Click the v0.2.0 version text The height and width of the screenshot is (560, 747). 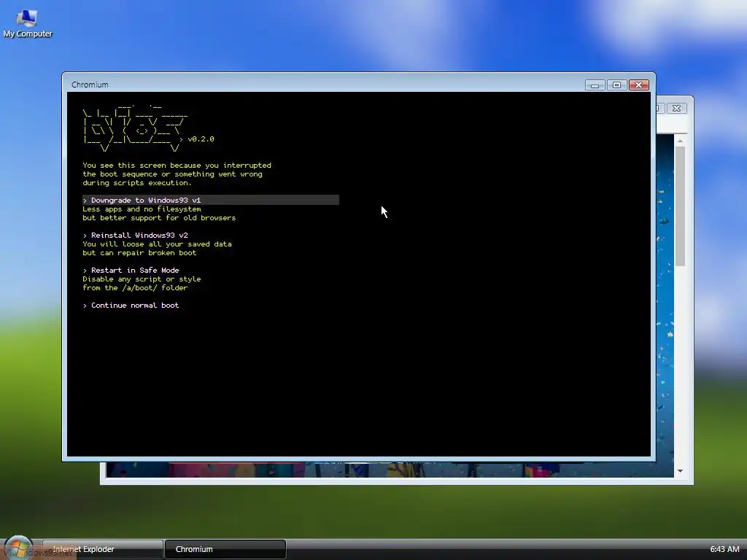tap(201, 139)
